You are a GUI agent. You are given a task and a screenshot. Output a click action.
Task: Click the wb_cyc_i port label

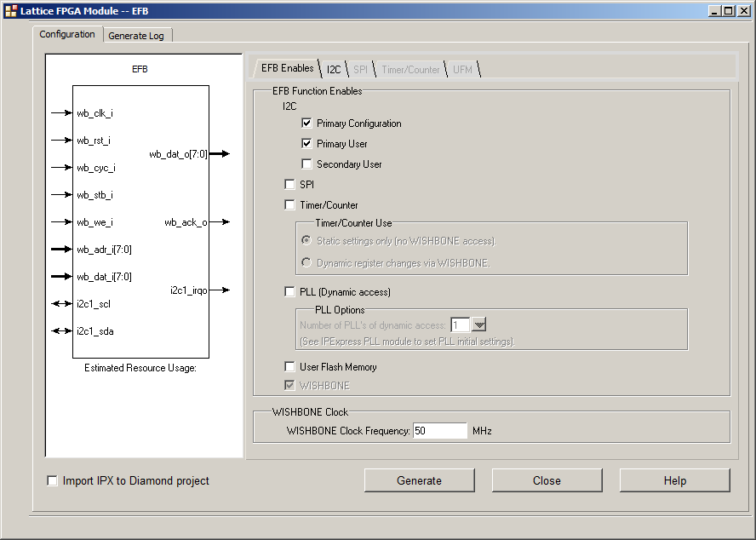(96, 168)
